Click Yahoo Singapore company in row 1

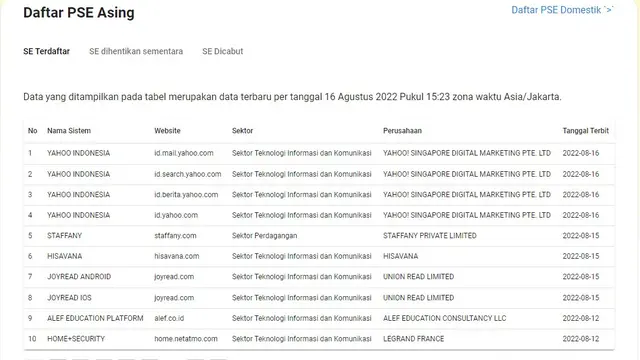point(467,153)
